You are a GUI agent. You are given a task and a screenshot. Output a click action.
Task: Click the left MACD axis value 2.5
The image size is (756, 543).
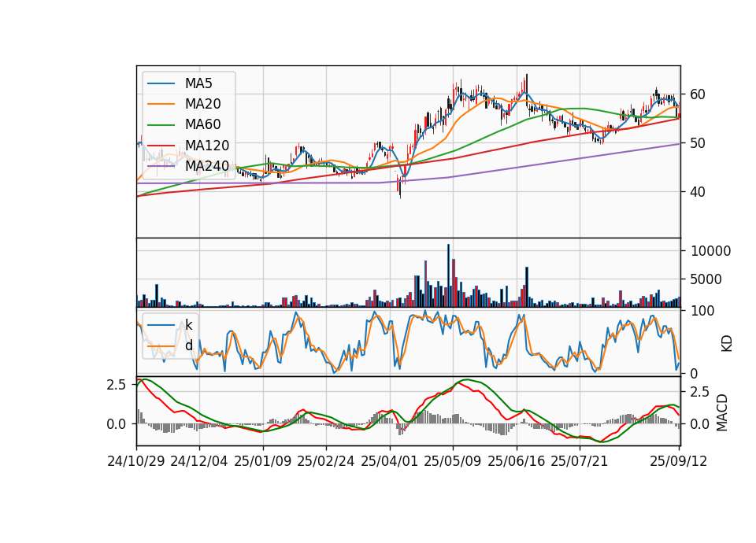117,385
